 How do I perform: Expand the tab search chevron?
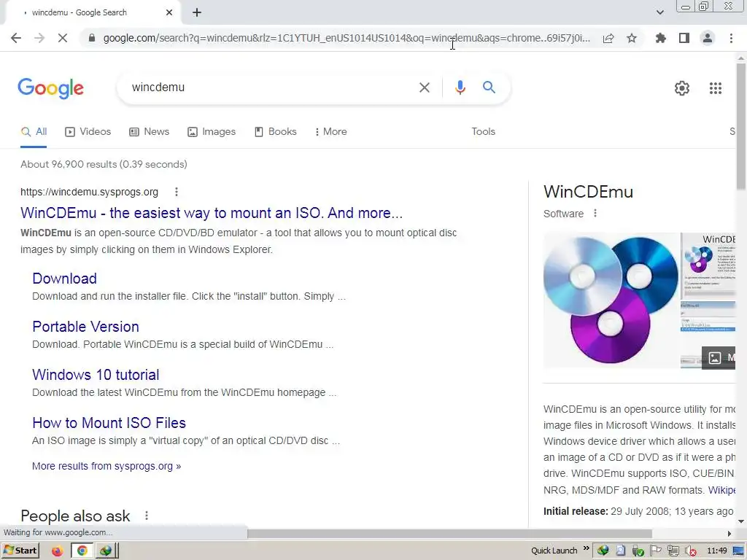pos(659,12)
